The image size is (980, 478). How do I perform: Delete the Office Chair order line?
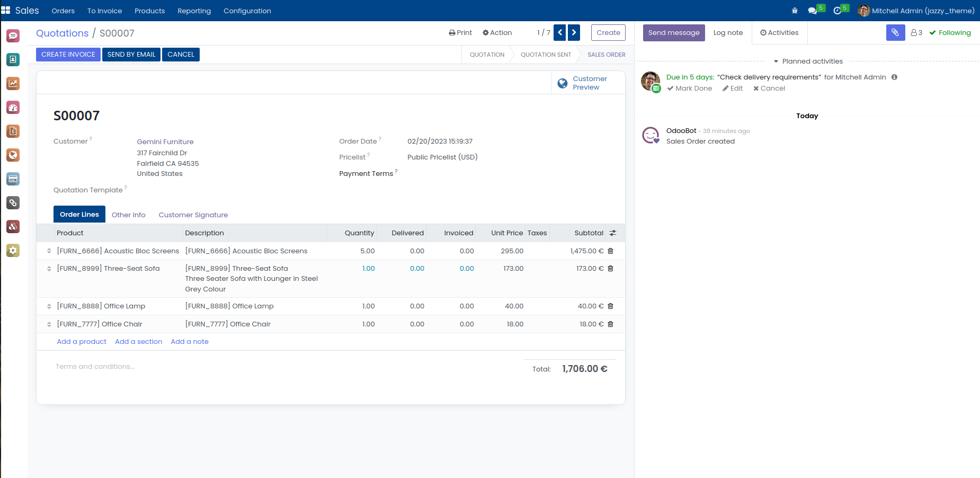610,324
